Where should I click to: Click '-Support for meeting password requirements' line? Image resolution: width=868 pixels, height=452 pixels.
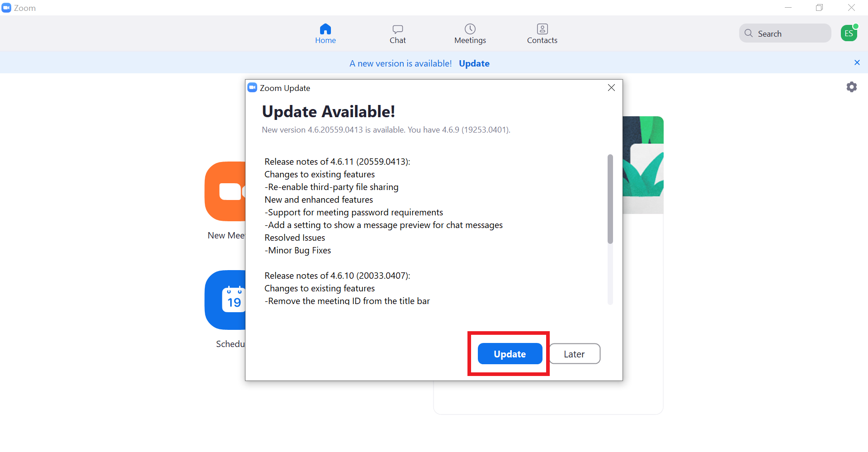pos(354,212)
